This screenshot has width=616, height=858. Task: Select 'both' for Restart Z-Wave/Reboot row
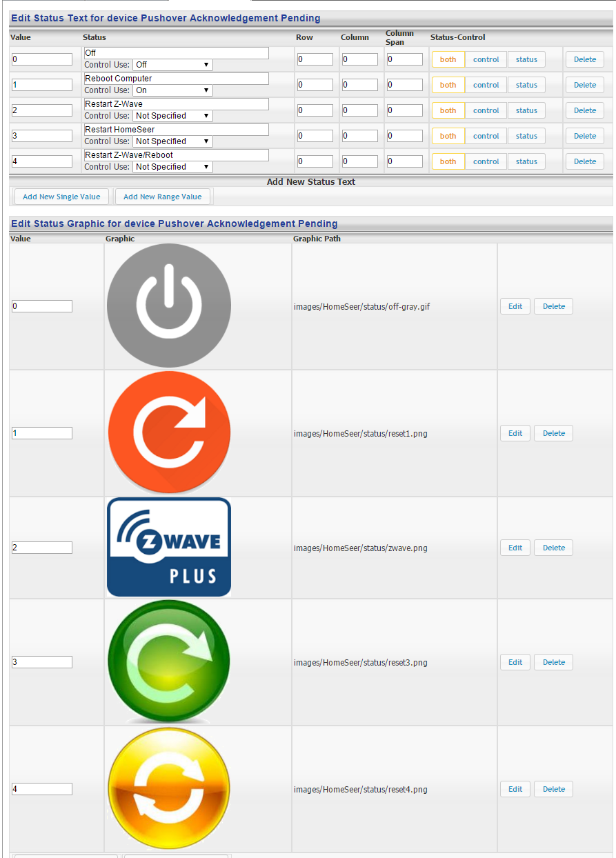448,161
